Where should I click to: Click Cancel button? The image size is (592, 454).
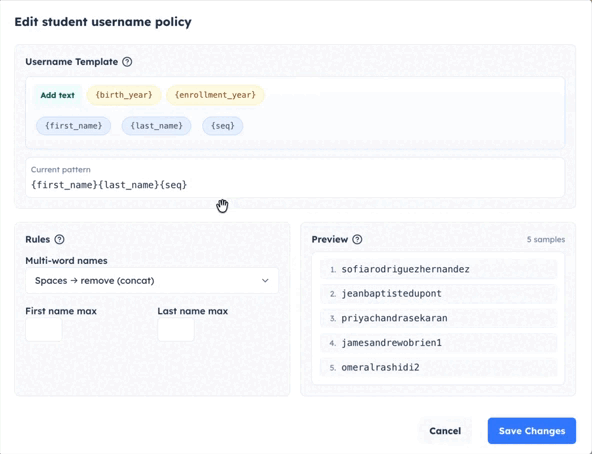click(x=445, y=431)
